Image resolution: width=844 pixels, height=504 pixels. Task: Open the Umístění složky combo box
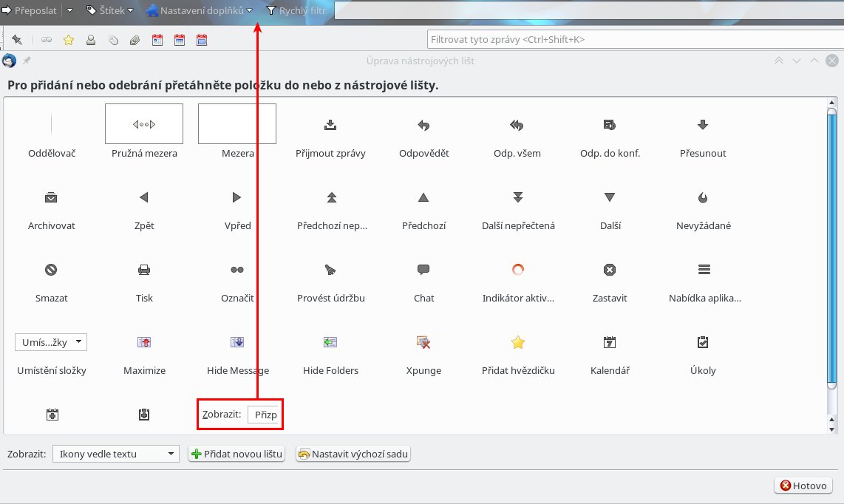[x=51, y=342]
